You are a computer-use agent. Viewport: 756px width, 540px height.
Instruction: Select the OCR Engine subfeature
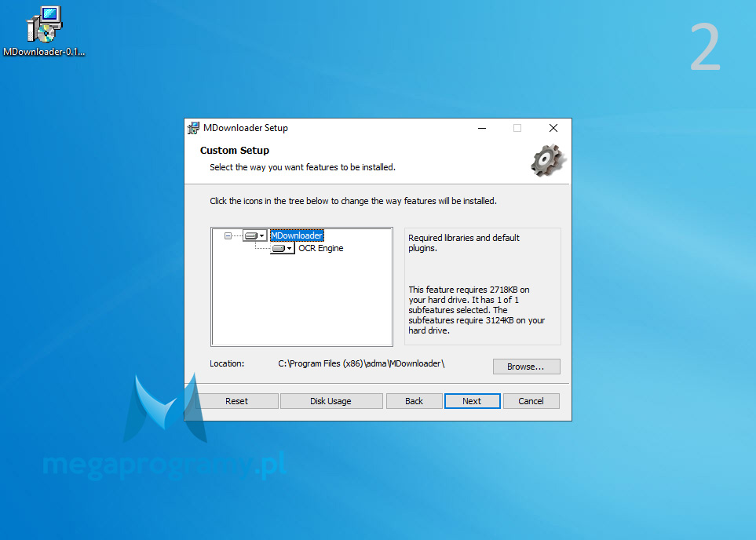[x=320, y=248]
